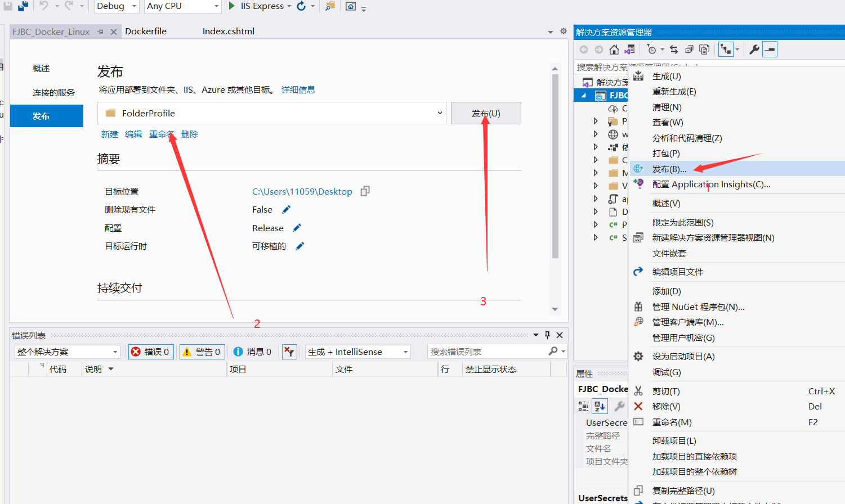This screenshot has width=845, height=504.
Task: Switch to the Dockerfile tab
Action: click(146, 31)
